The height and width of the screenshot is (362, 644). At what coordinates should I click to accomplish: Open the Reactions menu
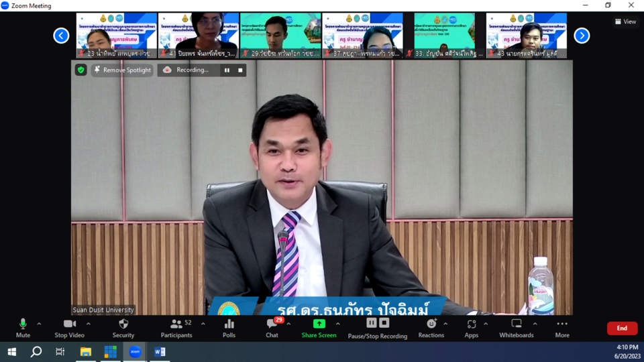(x=431, y=327)
